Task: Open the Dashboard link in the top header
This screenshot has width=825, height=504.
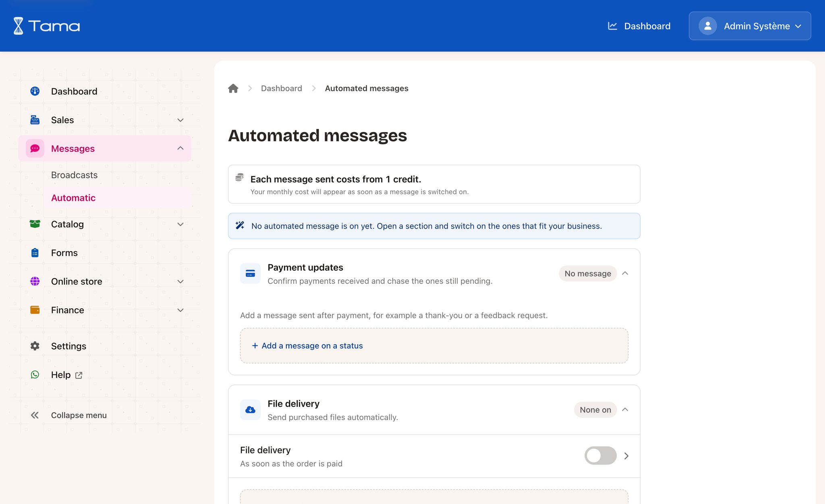Action: (x=639, y=26)
